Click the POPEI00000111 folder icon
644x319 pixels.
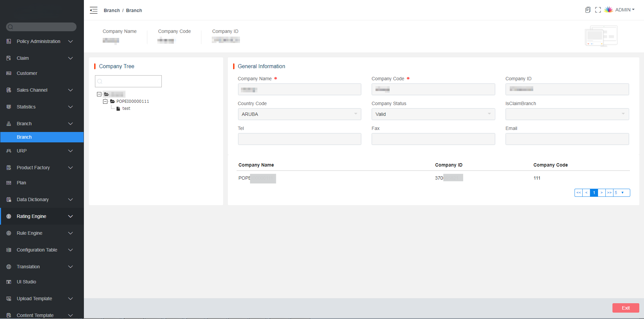tap(112, 101)
